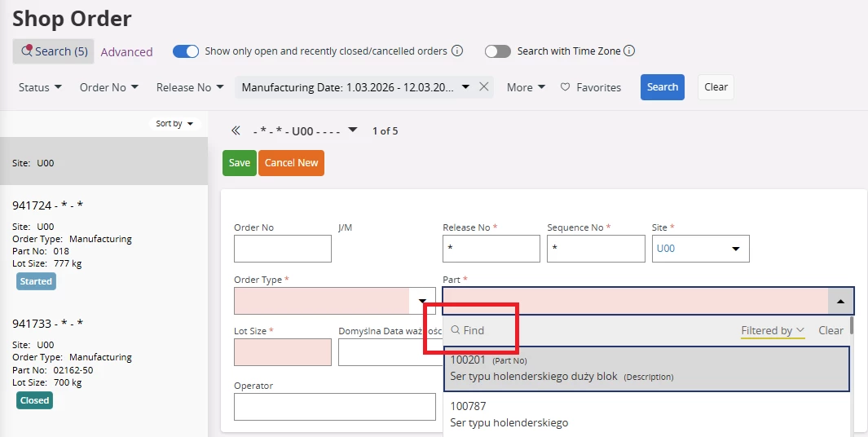The image size is (868, 437).
Task: Focus the Part input field
Action: pos(636,302)
